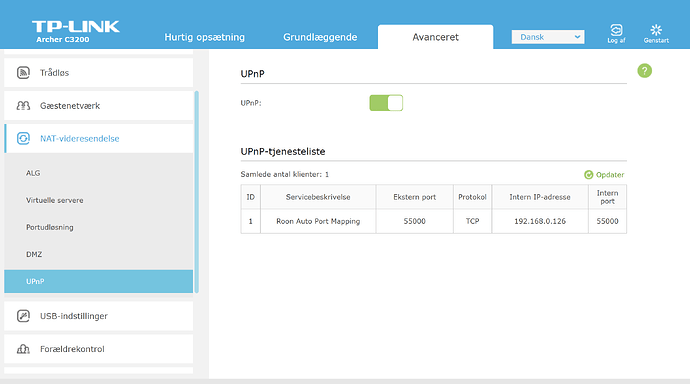Open the Portudløsning submenu item
Screen dimensions: 690x384
click(99, 227)
